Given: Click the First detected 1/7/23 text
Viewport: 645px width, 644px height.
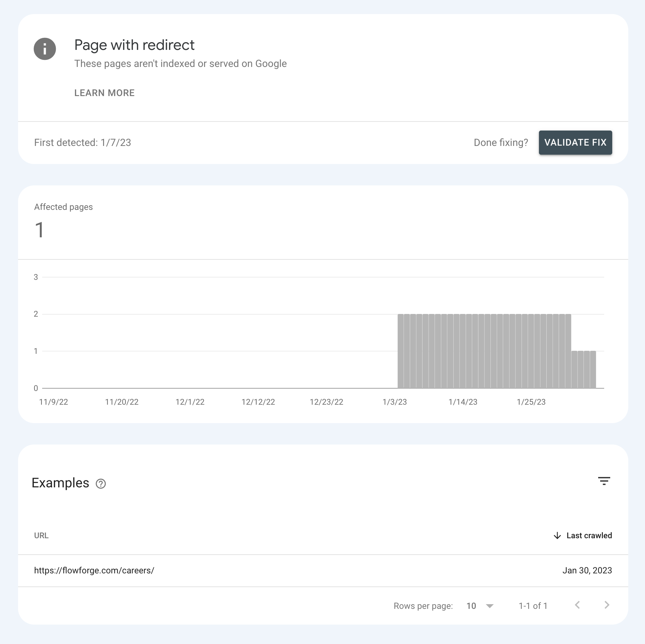Looking at the screenshot, I should 83,142.
